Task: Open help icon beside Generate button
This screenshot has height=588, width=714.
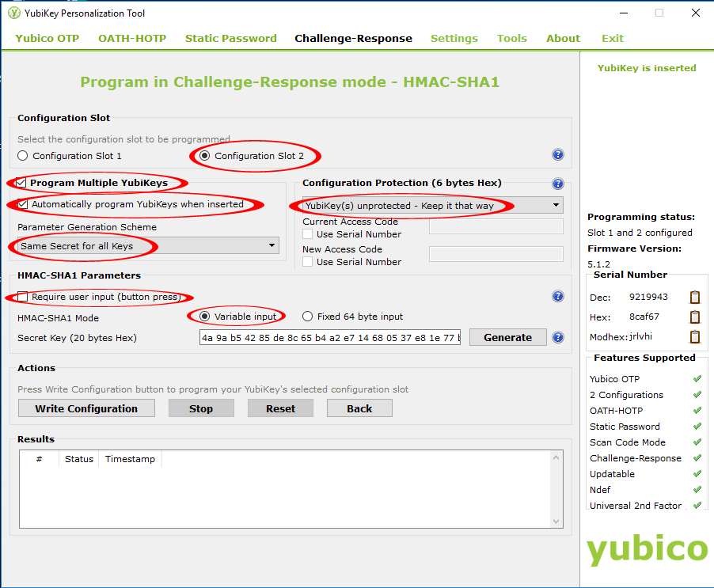Action: (558, 337)
